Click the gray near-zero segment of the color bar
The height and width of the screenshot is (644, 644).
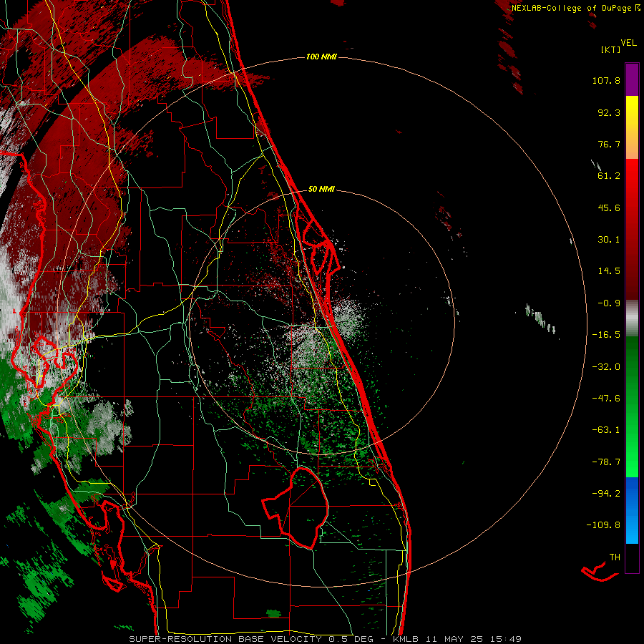pyautogui.click(x=632, y=318)
